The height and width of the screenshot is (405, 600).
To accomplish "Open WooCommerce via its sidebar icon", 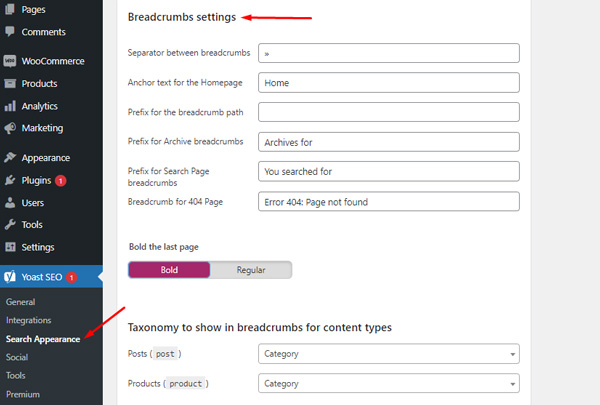I will coord(10,61).
